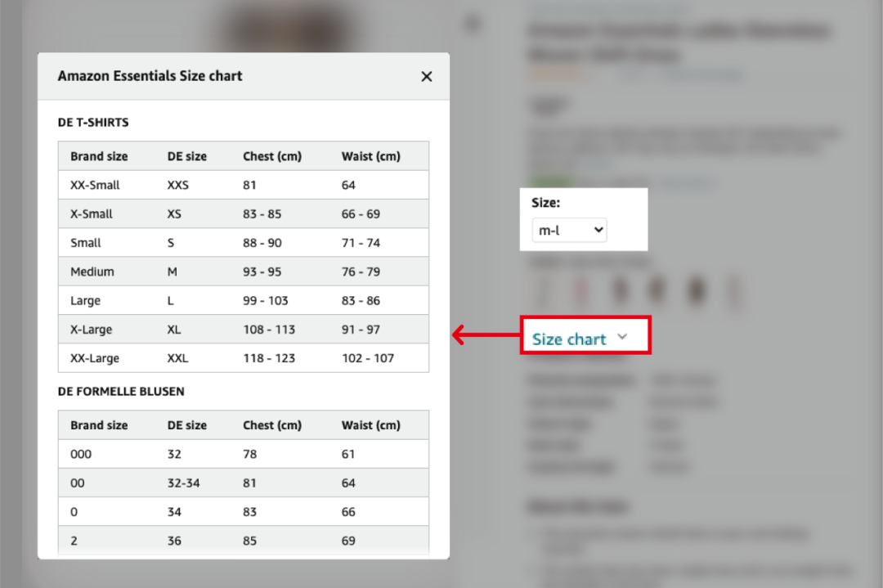Select the Amazon Essentials Size chart title
883x588 pixels.
[x=150, y=76]
